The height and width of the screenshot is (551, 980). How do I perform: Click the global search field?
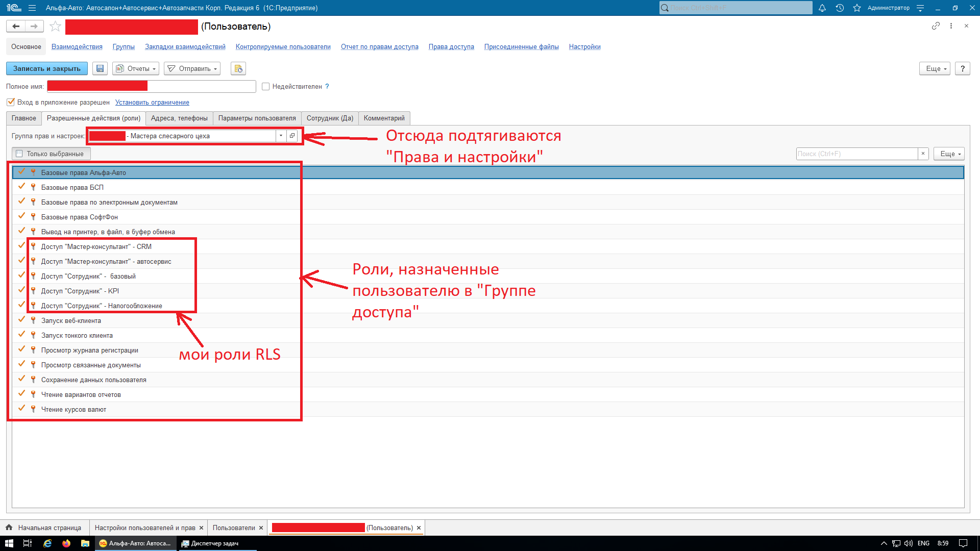click(x=736, y=8)
